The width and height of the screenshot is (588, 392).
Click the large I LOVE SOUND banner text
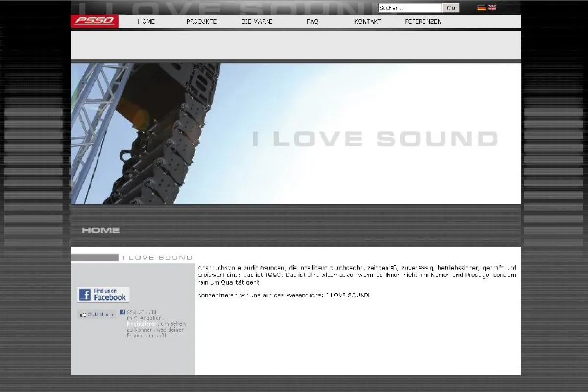coord(375,139)
